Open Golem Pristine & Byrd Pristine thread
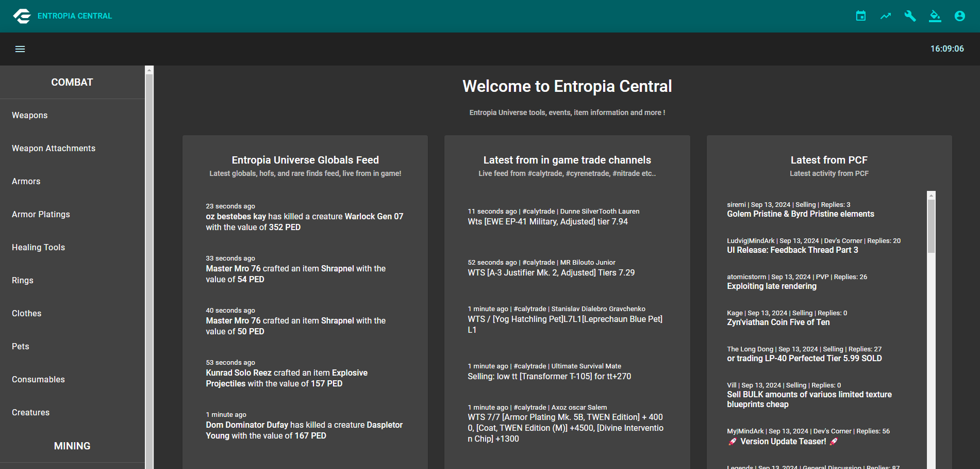 click(801, 214)
